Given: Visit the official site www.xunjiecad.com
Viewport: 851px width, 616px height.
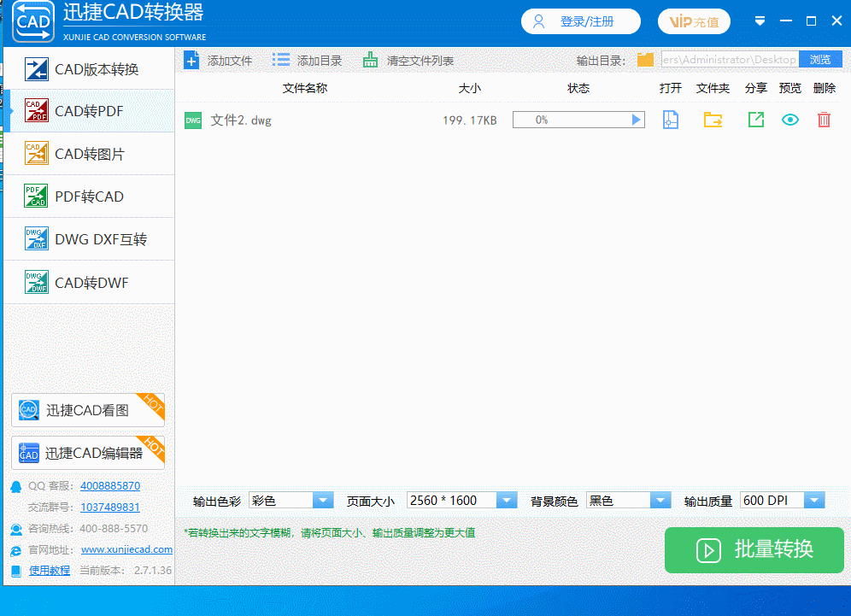Looking at the screenshot, I should pyautogui.click(x=126, y=550).
